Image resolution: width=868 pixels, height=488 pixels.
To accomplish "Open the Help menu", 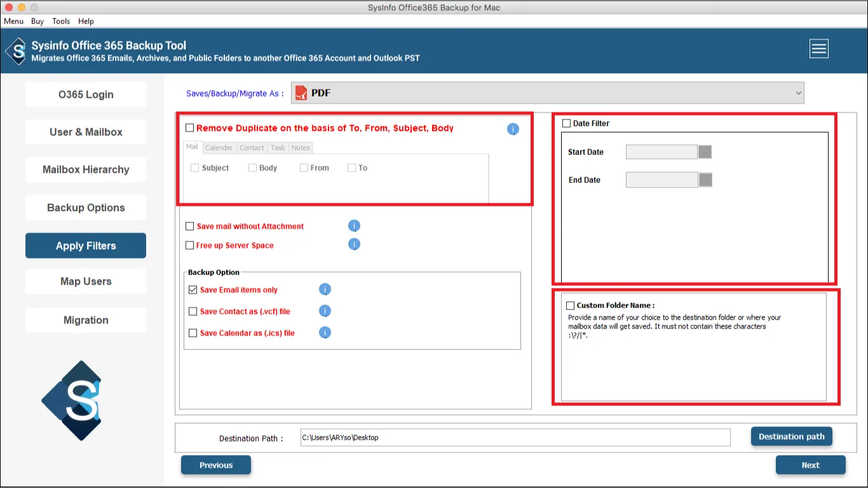I will pos(86,21).
